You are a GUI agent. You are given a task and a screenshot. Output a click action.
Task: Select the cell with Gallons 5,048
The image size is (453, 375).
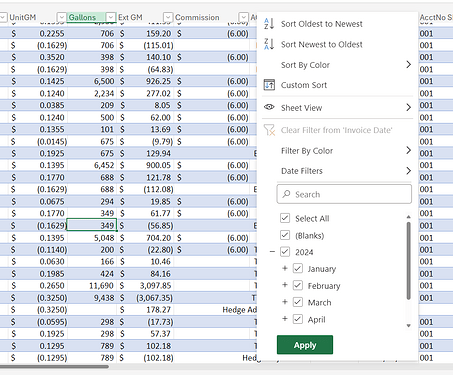(92, 238)
